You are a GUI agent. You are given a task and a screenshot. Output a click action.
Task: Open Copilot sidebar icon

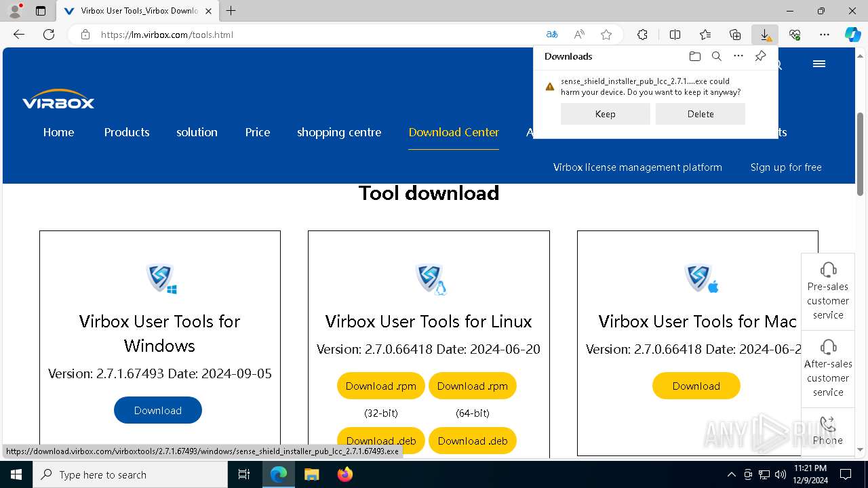852,35
